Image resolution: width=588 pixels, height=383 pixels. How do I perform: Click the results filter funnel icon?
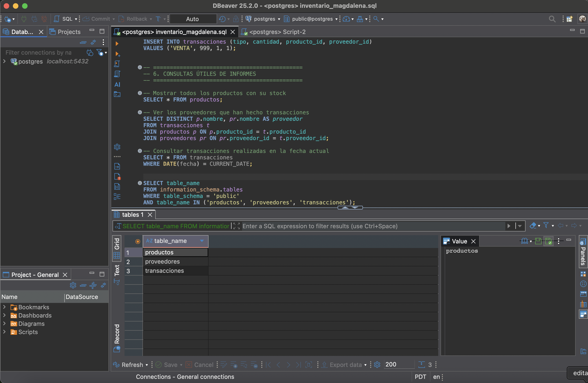546,225
